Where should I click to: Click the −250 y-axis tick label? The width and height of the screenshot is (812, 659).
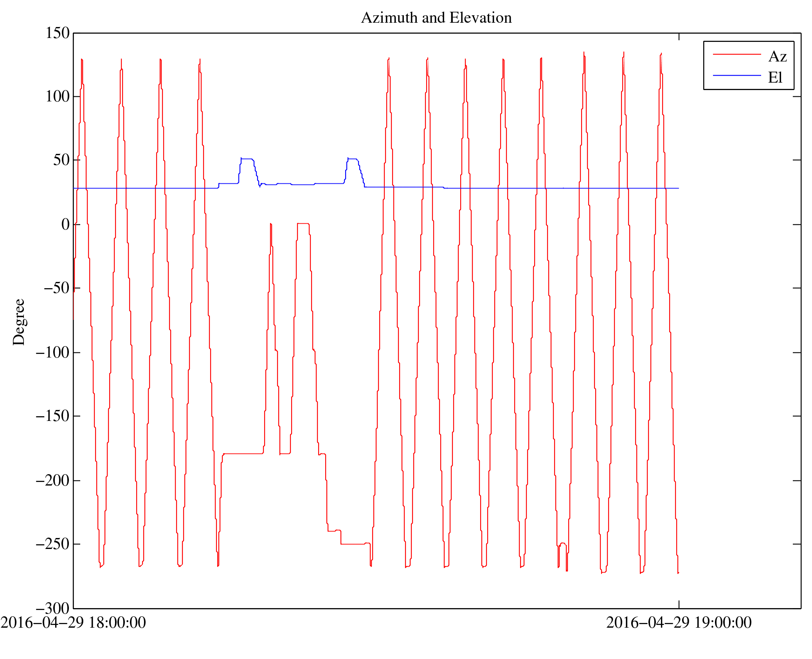52,544
